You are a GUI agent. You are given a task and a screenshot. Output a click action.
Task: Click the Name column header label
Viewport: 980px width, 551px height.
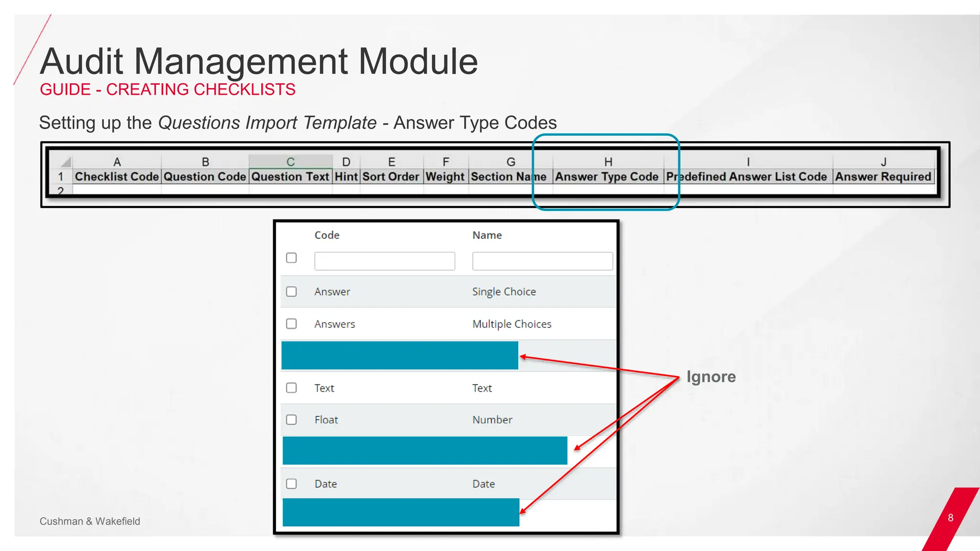(x=487, y=235)
